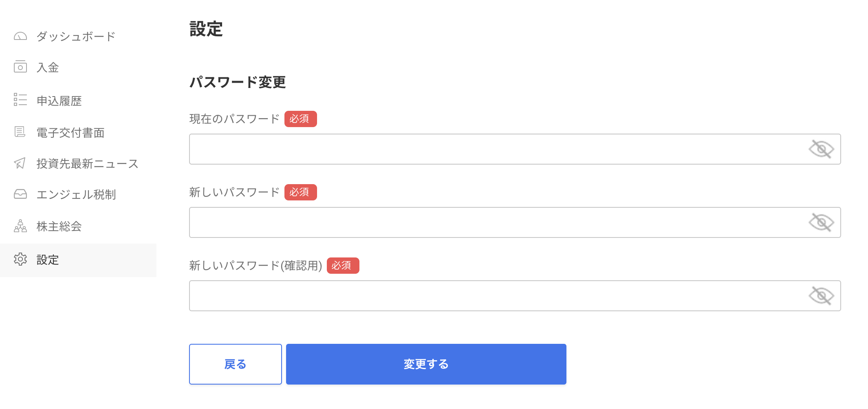The height and width of the screenshot is (409, 868).
Task: Click the 入金 deposit icon
Action: (20, 67)
